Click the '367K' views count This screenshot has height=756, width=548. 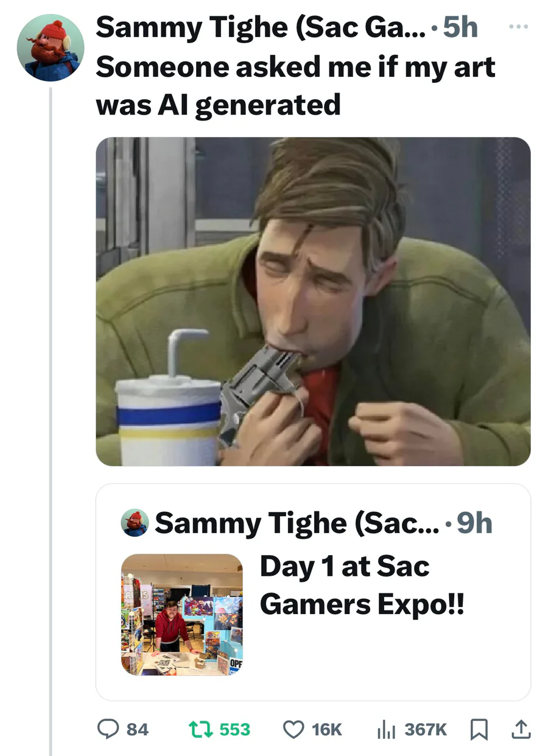point(426,729)
